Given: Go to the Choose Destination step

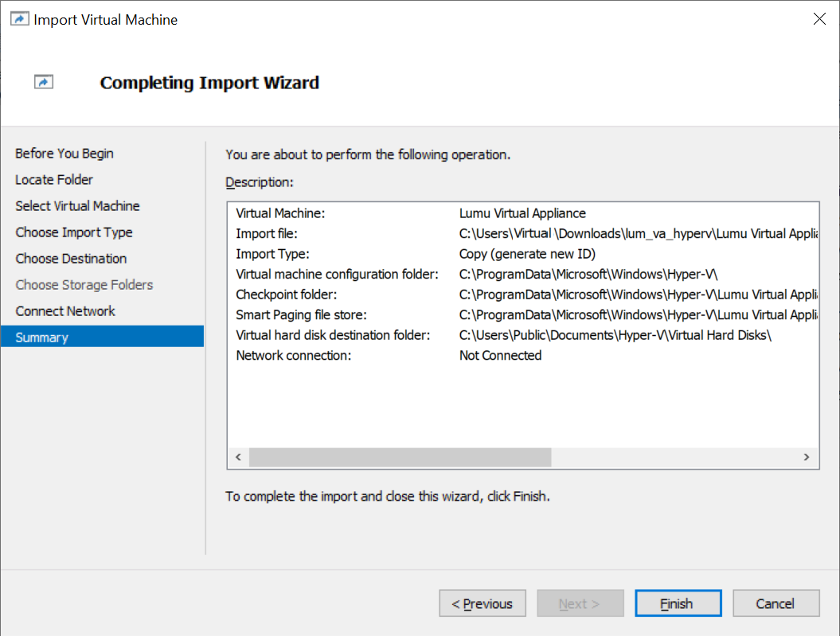Looking at the screenshot, I should 71,259.
